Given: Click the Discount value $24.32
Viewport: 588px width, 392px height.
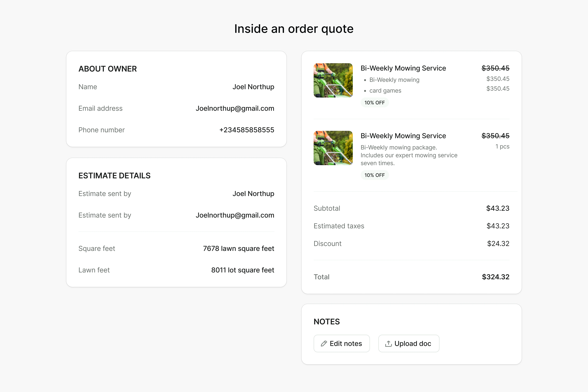Looking at the screenshot, I should click(x=498, y=244).
